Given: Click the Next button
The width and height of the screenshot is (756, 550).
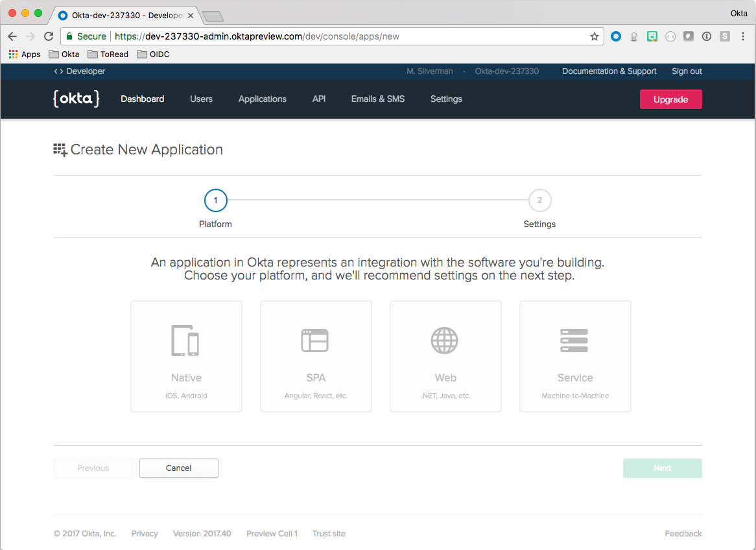Looking at the screenshot, I should click(x=662, y=468).
